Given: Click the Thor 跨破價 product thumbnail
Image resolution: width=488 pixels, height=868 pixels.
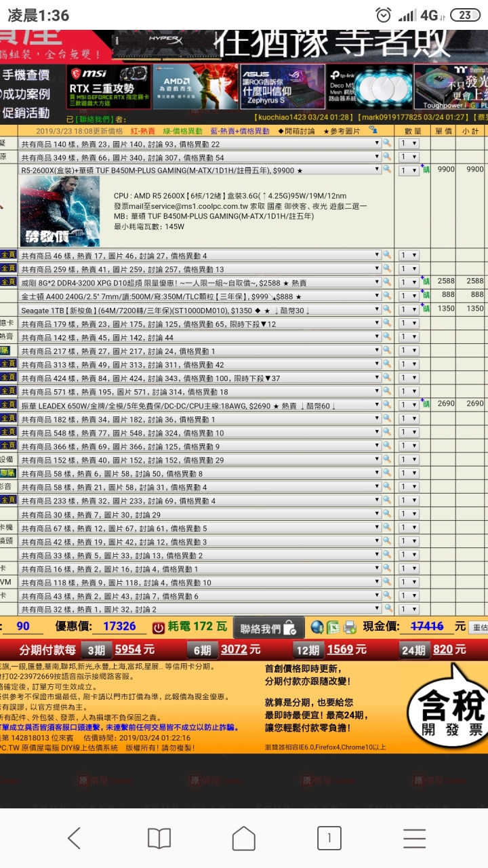Looking at the screenshot, I should 60,212.
